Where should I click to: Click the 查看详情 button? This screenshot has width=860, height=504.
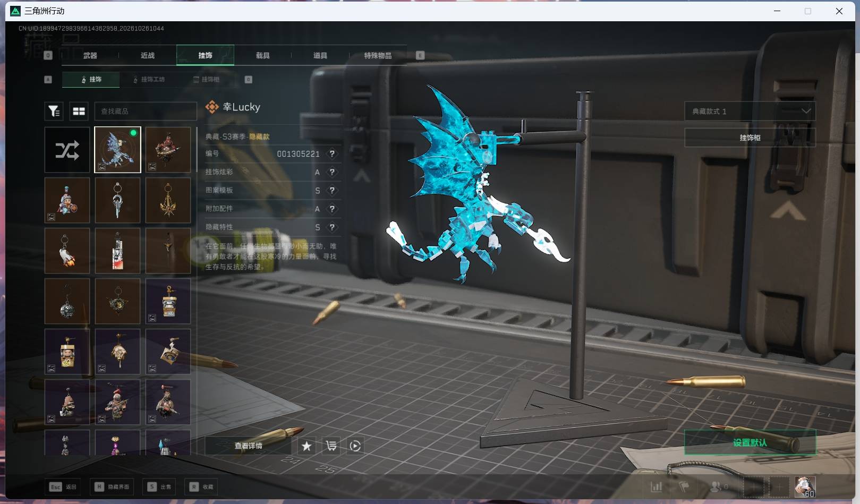point(248,446)
